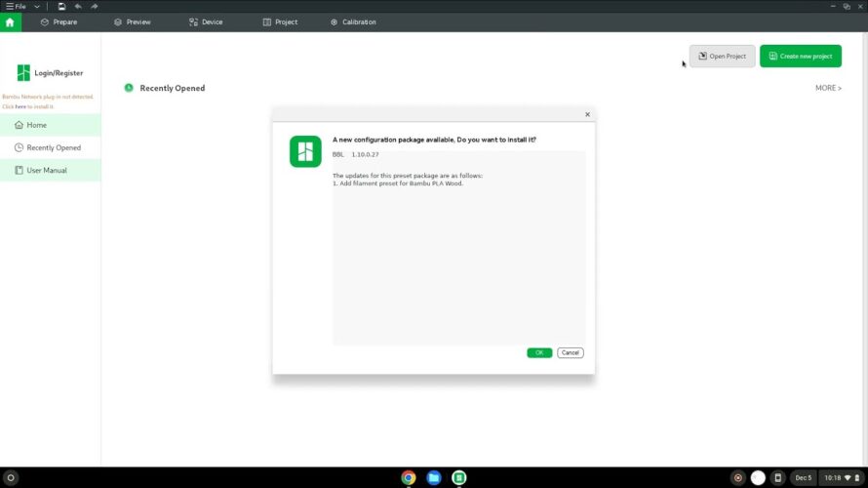This screenshot has width=868, height=488.
Task: Open the Files app from shelf
Action: 434,477
